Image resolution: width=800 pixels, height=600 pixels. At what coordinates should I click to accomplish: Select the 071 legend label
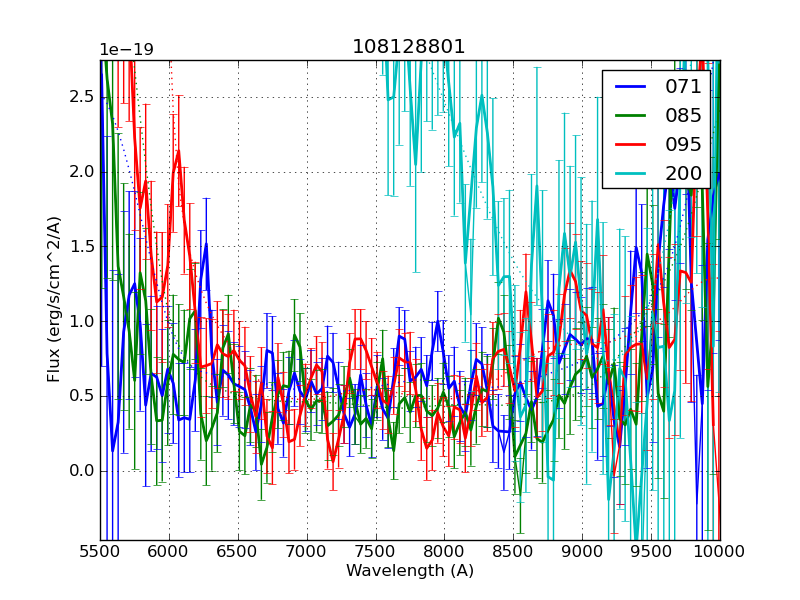[684, 87]
